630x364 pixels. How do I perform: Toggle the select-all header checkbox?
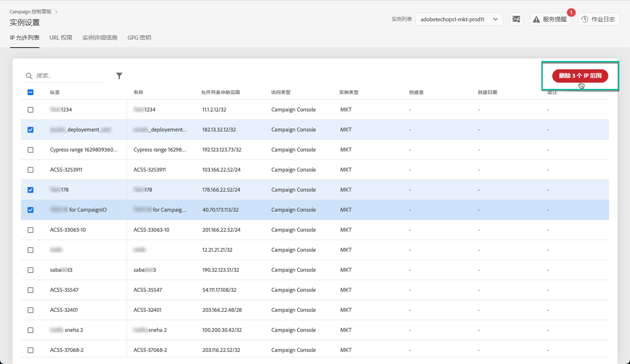[x=30, y=92]
